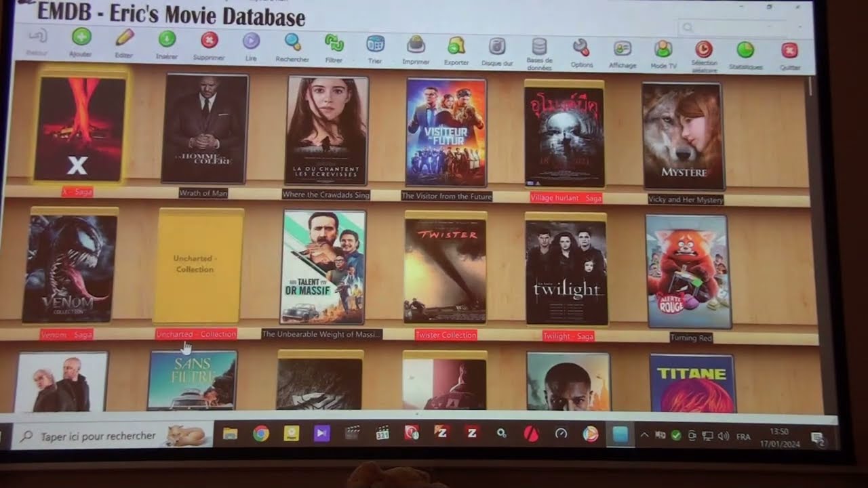Select the Insérer toolbar icon

coord(167,39)
